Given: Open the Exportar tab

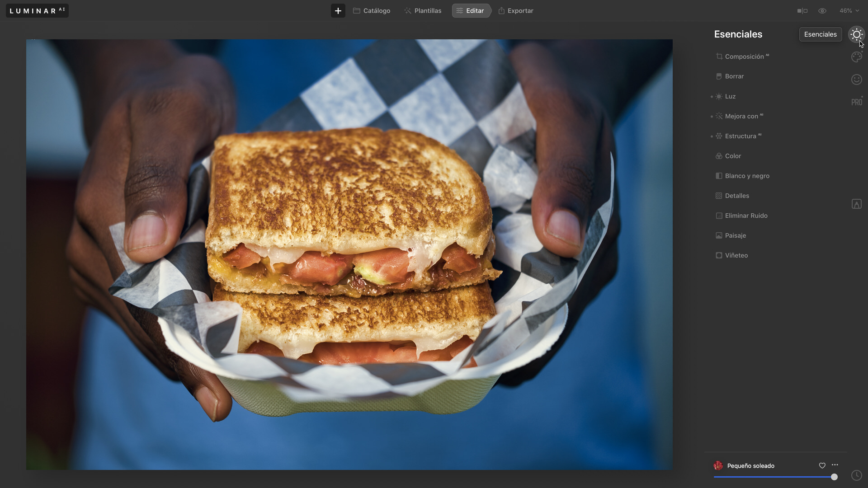Looking at the screenshot, I should click(x=516, y=11).
